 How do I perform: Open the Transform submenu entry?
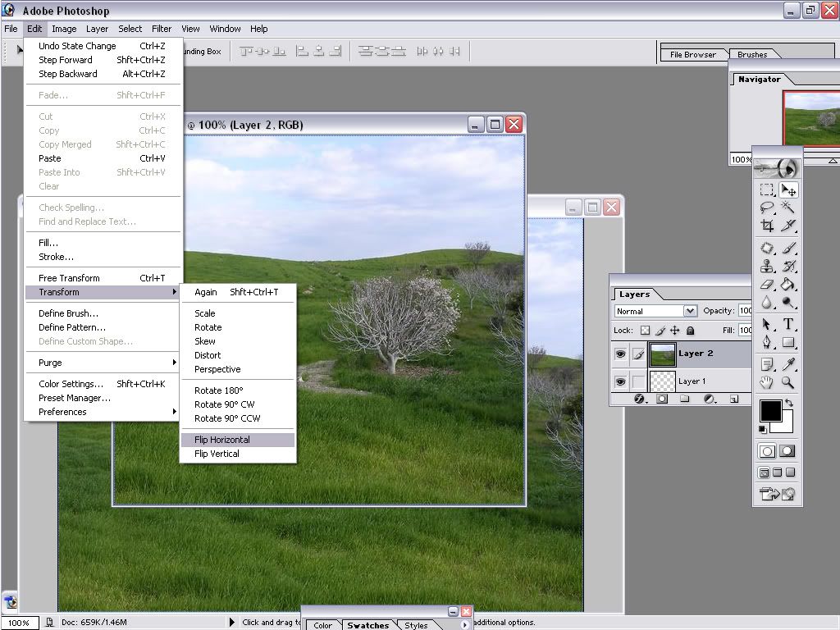point(102,292)
